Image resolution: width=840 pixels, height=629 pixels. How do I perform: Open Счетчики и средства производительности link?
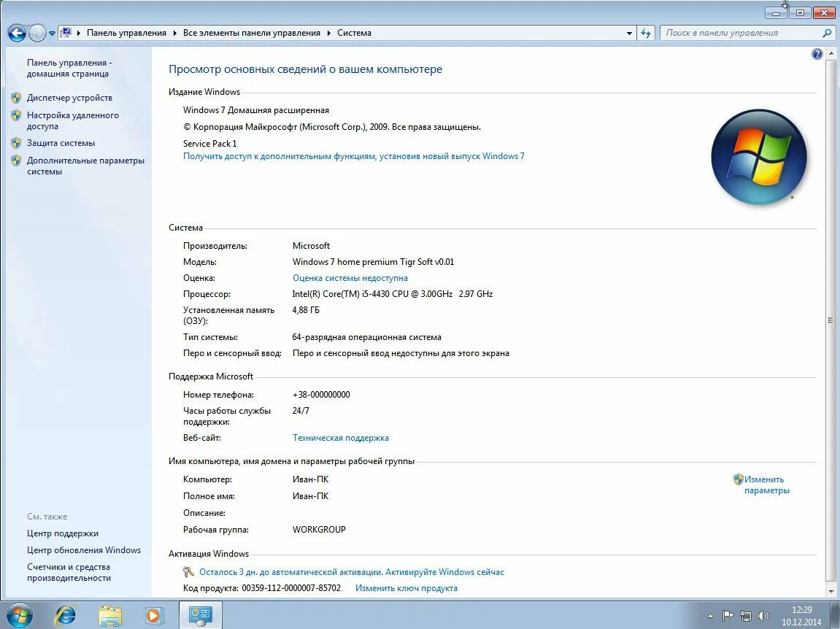69,572
